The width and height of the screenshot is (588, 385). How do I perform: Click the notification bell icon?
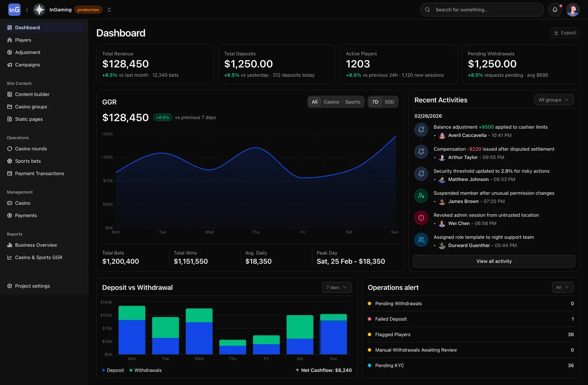(x=555, y=9)
